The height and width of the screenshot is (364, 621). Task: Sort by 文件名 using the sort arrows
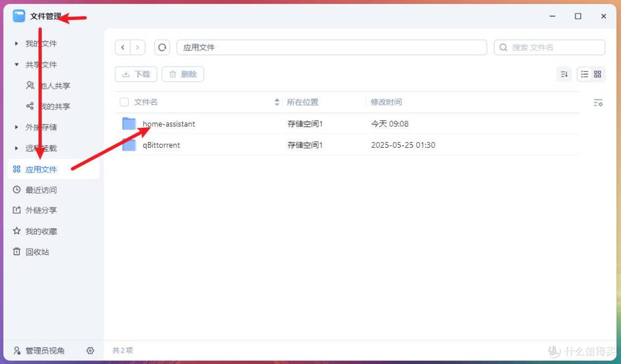277,102
